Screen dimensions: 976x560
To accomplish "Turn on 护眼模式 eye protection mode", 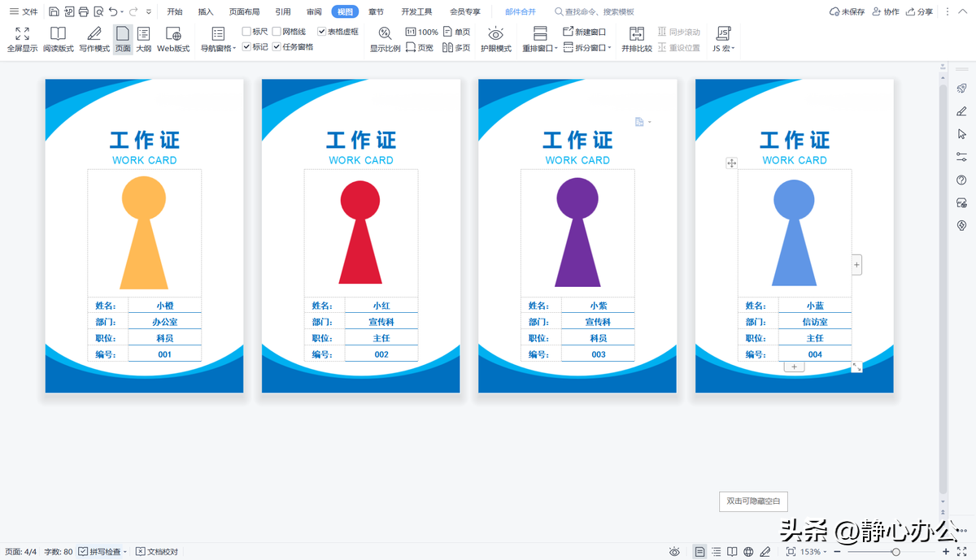I will (495, 40).
